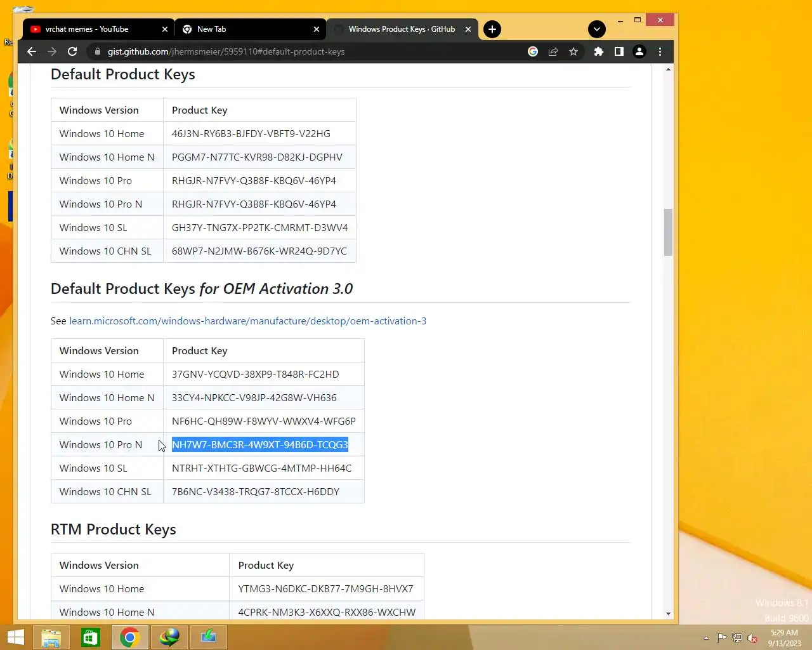
Task: Show hidden tray icons arrow
Action: pos(706,638)
